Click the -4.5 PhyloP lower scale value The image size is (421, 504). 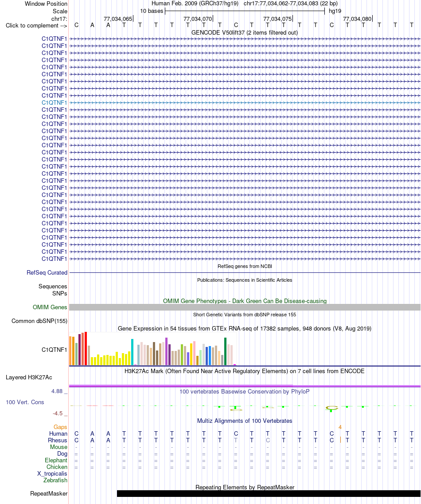coord(58,413)
